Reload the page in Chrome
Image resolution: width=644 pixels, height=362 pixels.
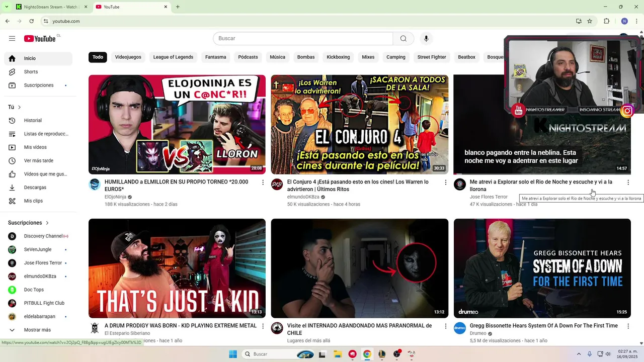click(32, 21)
